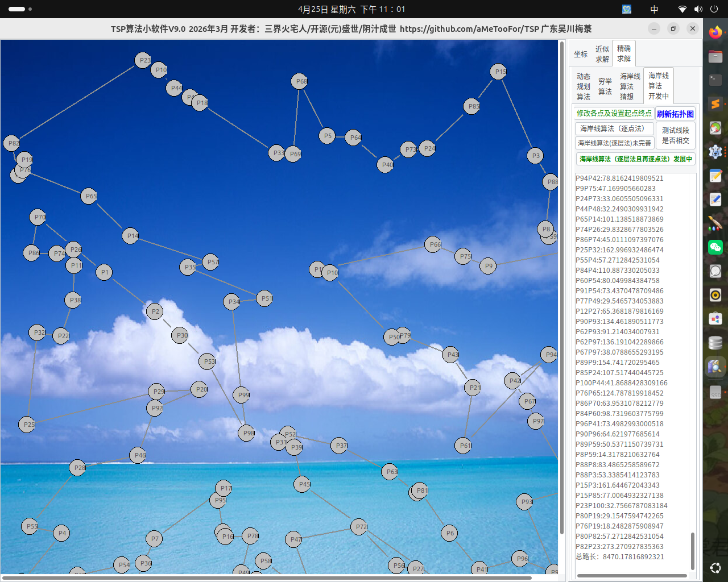This screenshot has width=728, height=582.
Task: Open the clock calendar in top bar
Action: point(351,9)
